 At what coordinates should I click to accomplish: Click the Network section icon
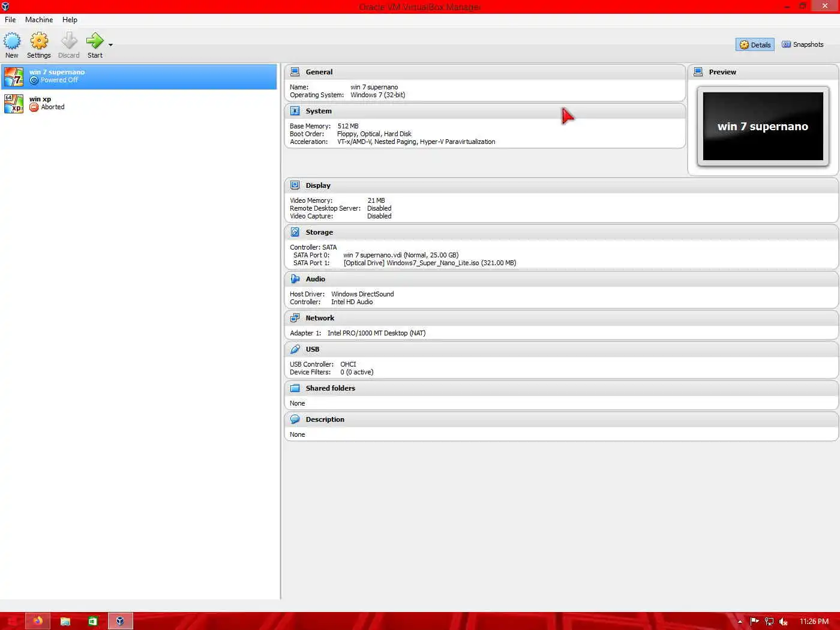(295, 318)
